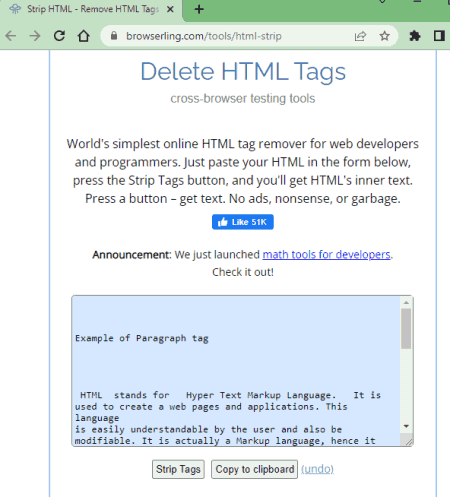The height and width of the screenshot is (497, 450).
Task: Click textarea scrollbar down arrow
Action: coord(406,426)
